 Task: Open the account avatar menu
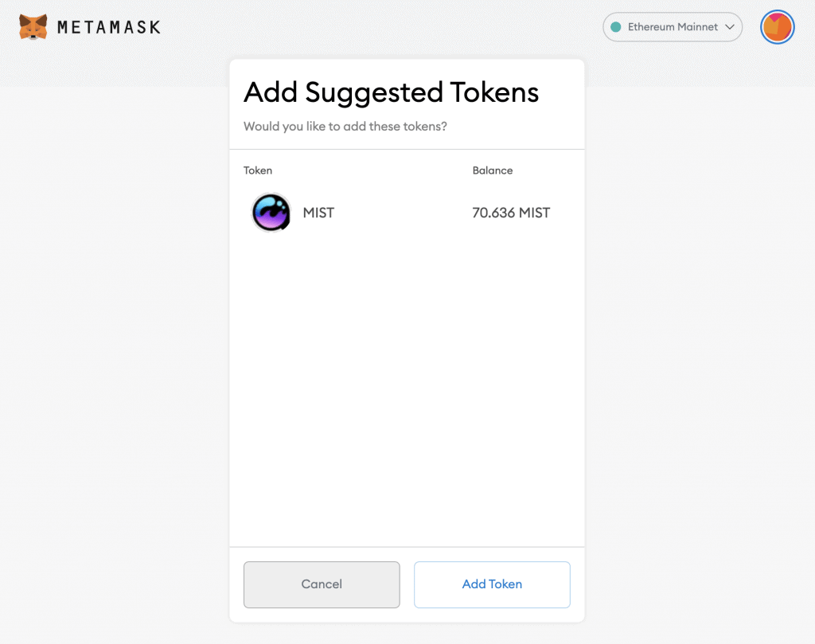[777, 27]
